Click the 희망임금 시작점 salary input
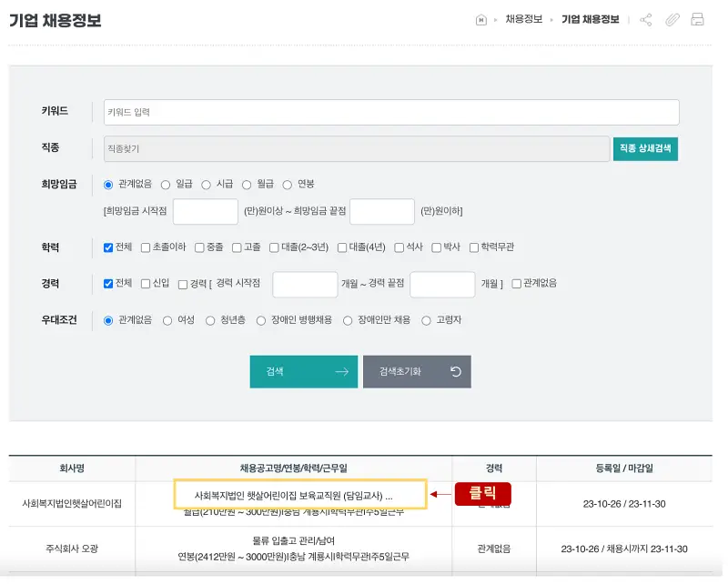Screen dimensions: 728x584 (x=205, y=211)
